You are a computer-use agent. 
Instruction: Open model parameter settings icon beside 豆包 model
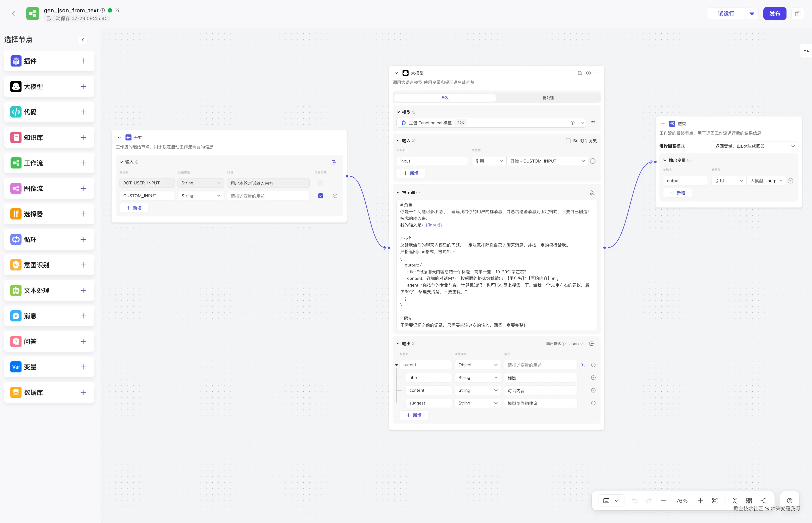pyautogui.click(x=593, y=123)
